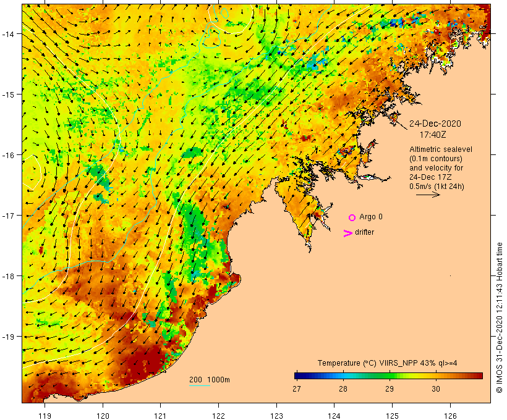Click the longitude label 122

[x=219, y=416]
